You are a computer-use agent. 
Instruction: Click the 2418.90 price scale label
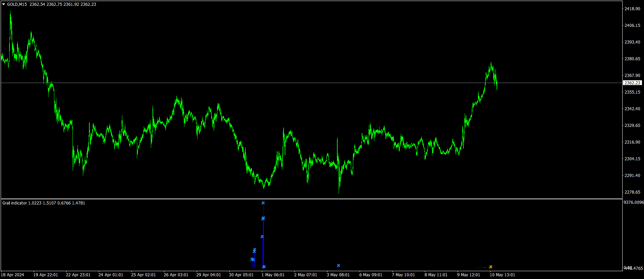coord(632,9)
